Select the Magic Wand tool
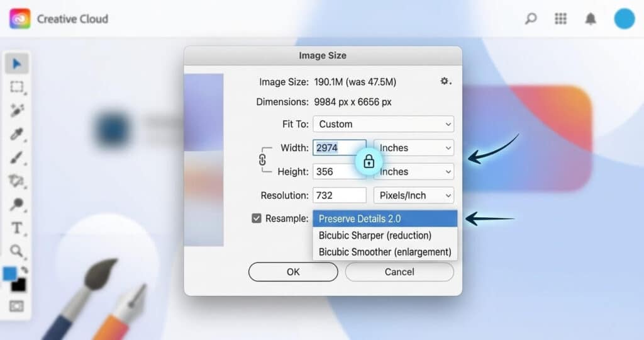 pos(17,110)
